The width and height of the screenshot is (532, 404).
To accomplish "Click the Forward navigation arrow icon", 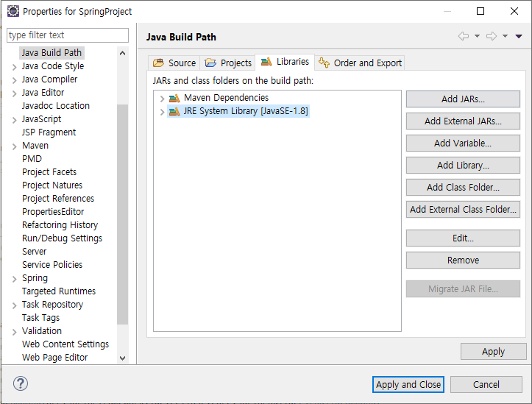I will point(492,36).
